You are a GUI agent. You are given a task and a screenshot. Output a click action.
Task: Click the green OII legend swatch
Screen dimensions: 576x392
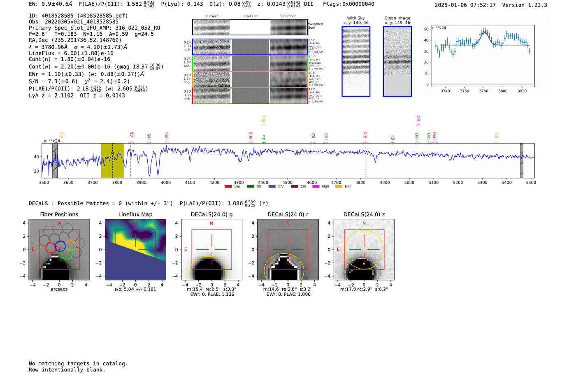click(250, 187)
